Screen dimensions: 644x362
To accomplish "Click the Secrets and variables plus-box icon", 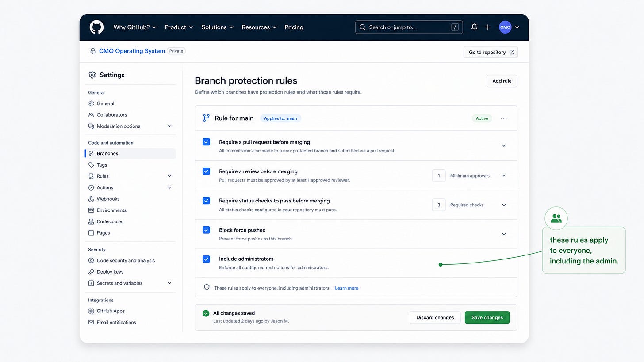I will (x=91, y=283).
